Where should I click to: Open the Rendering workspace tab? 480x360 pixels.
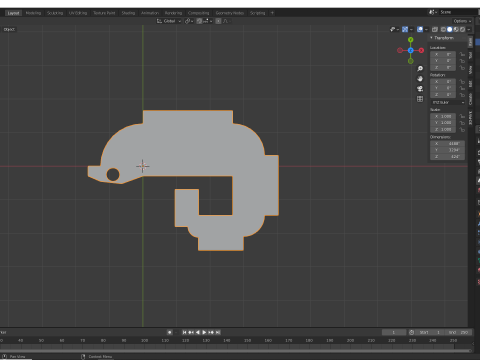click(x=173, y=13)
